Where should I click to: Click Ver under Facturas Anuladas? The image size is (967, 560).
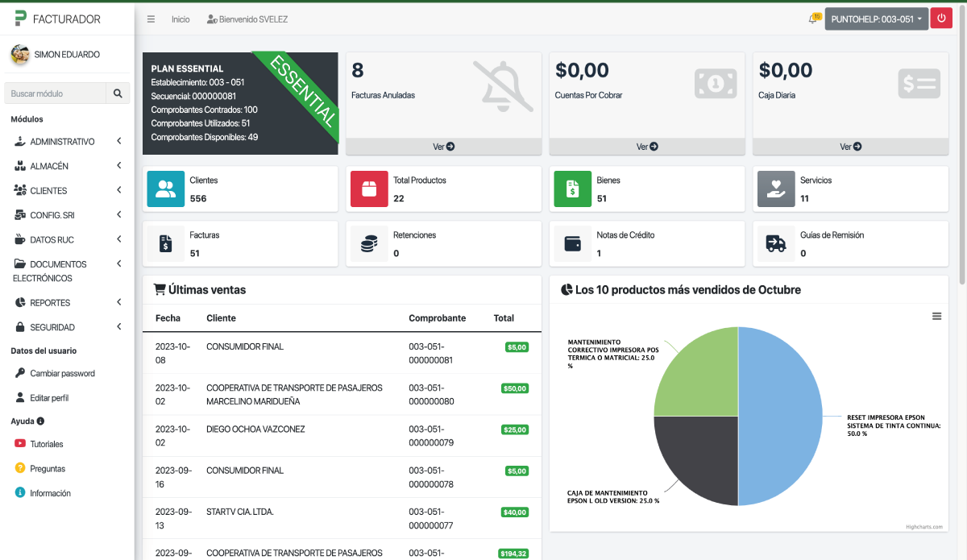pyautogui.click(x=444, y=147)
